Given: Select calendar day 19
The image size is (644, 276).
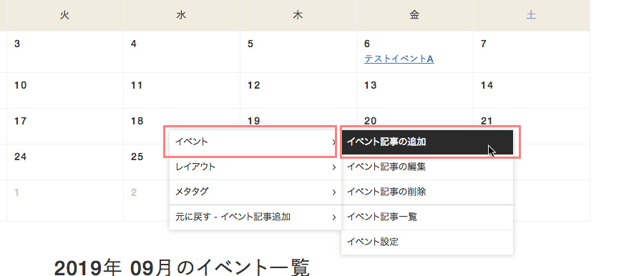Looking at the screenshot, I should [x=253, y=121].
